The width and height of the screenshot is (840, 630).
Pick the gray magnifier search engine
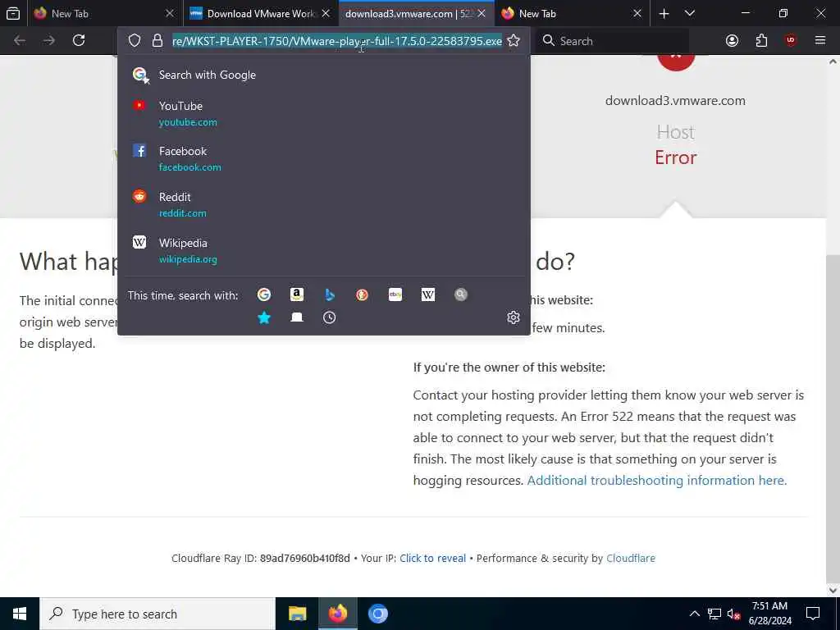coord(461,294)
